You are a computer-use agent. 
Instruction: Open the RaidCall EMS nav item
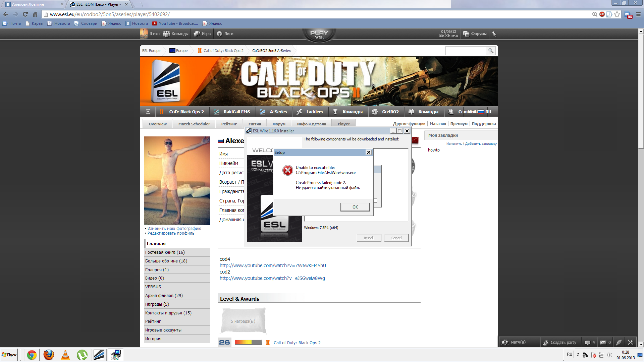(232, 112)
